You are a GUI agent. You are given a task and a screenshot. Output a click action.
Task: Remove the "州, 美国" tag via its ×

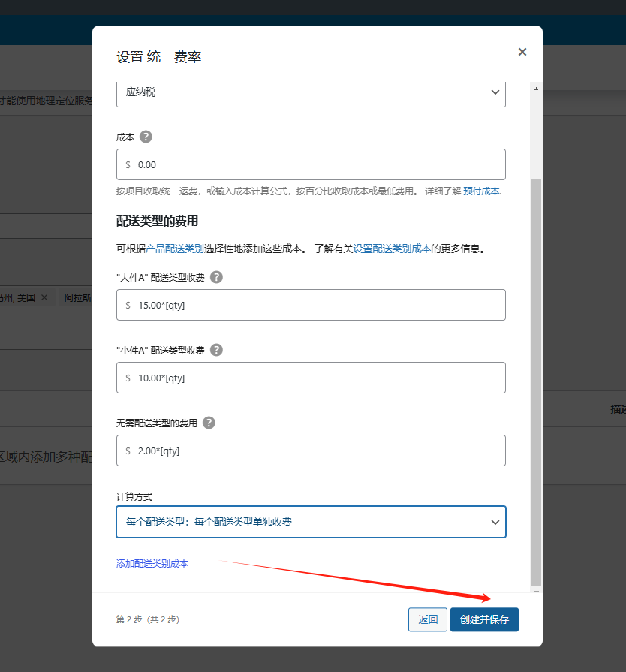click(43, 297)
